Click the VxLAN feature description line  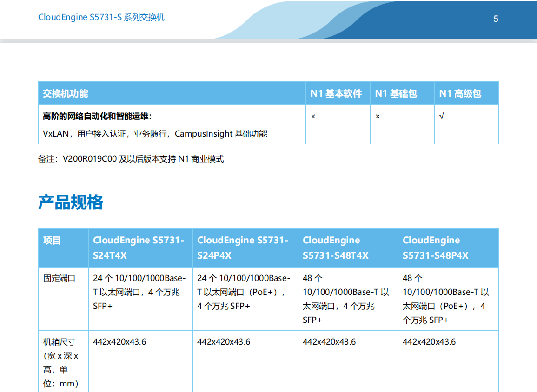(155, 134)
